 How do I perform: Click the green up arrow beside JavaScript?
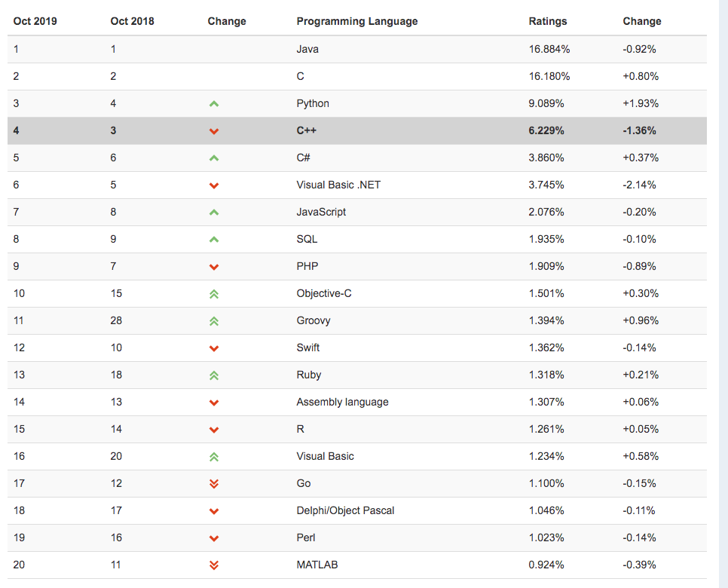tap(214, 213)
